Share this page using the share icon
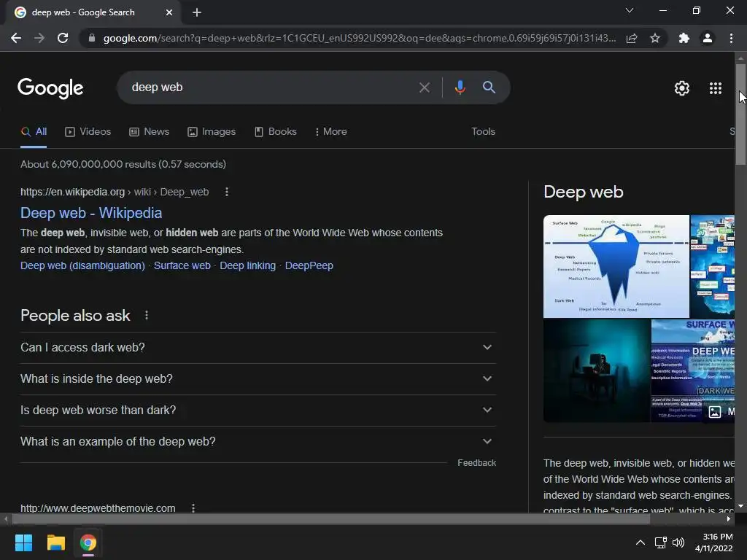This screenshot has height=560, width=747. click(632, 38)
